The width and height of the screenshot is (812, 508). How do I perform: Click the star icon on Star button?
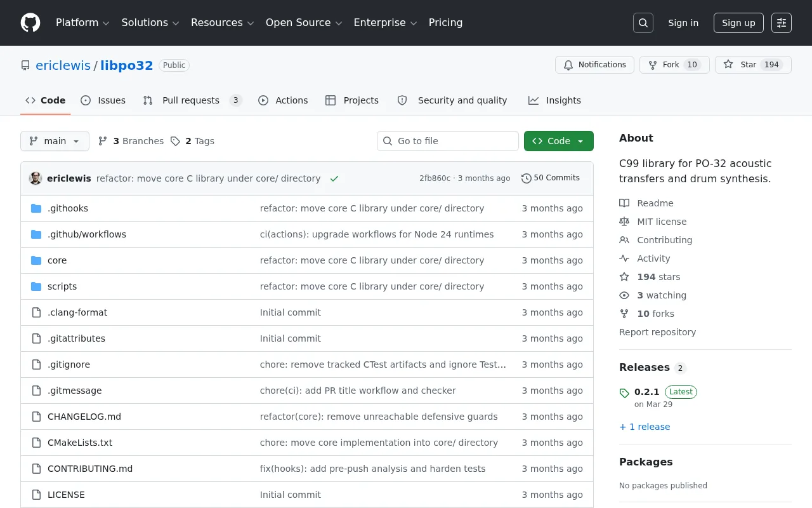click(728, 65)
